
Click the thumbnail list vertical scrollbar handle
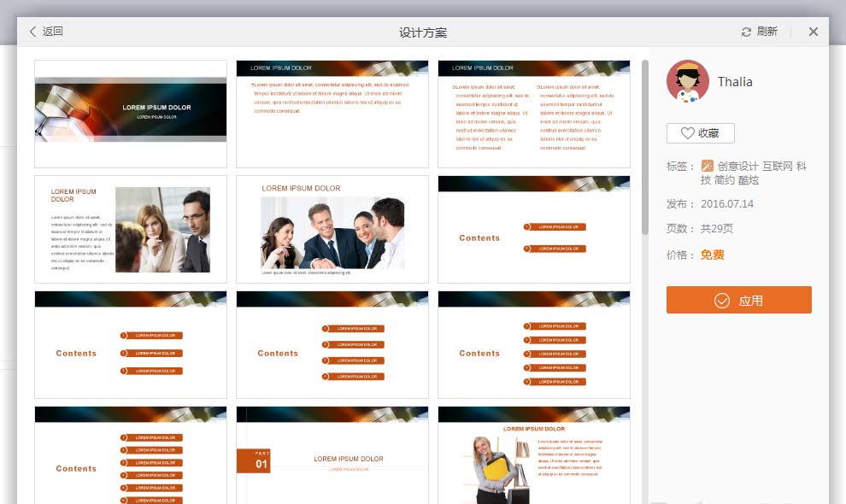(644, 147)
